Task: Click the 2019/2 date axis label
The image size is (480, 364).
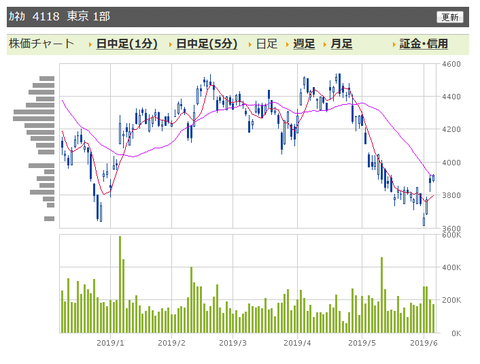Action: point(171,343)
